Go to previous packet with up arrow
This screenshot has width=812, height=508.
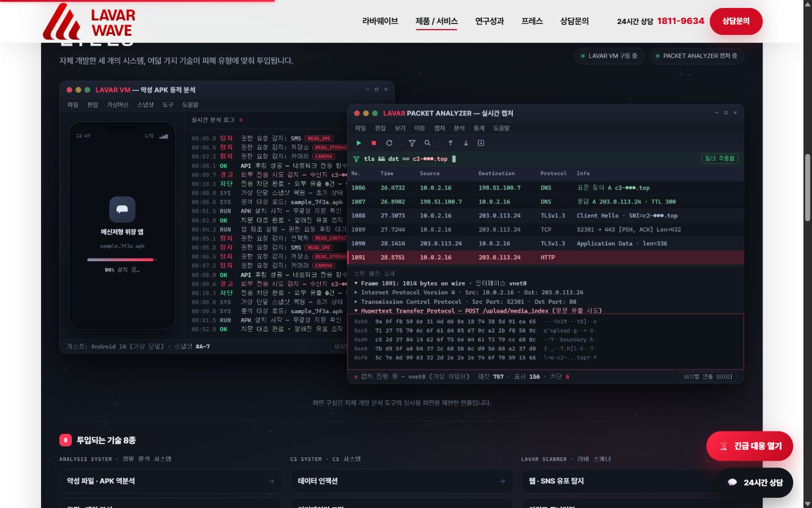point(450,143)
